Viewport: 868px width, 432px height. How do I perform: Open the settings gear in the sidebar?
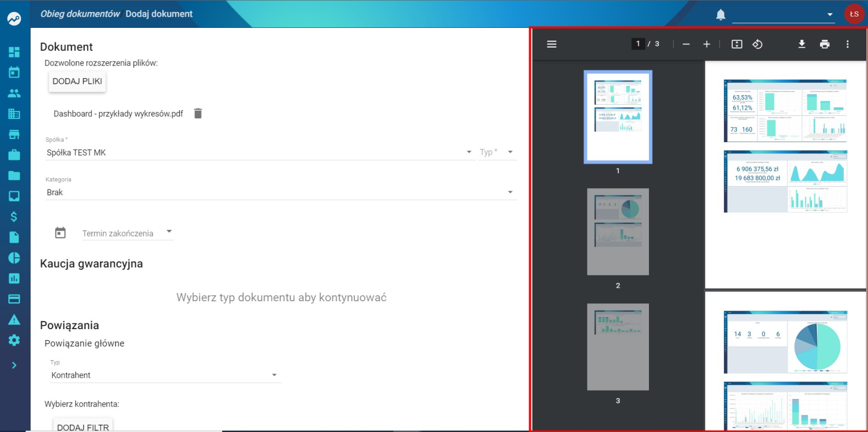pos(14,340)
